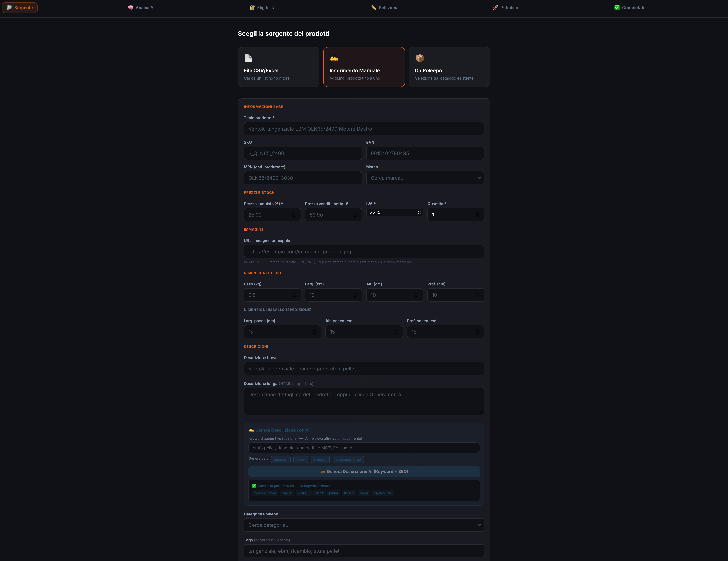Toggle the woocommerce platform chip
This screenshot has height=561, width=728.
pos(348,459)
